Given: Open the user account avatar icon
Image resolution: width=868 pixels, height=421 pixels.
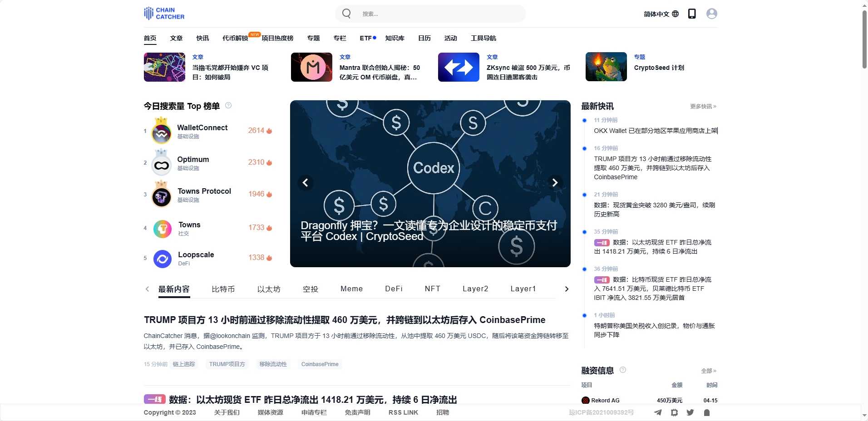Looking at the screenshot, I should (710, 14).
